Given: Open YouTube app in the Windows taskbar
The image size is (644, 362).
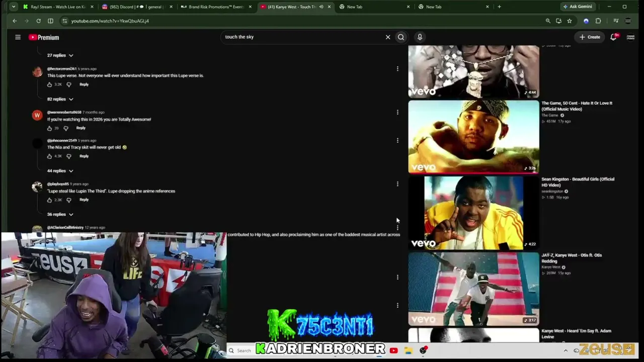Looking at the screenshot, I should click(x=393, y=350).
